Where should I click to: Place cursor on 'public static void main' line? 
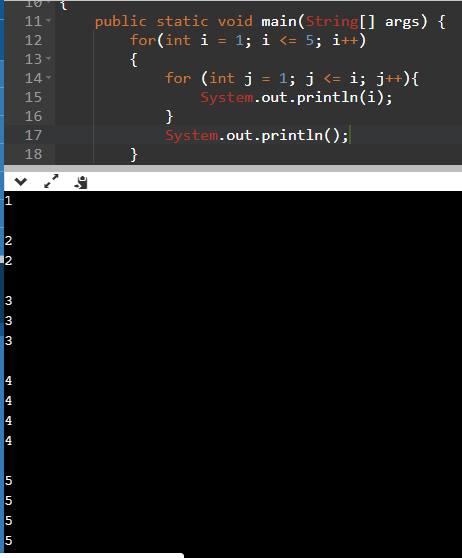[x=270, y=22]
